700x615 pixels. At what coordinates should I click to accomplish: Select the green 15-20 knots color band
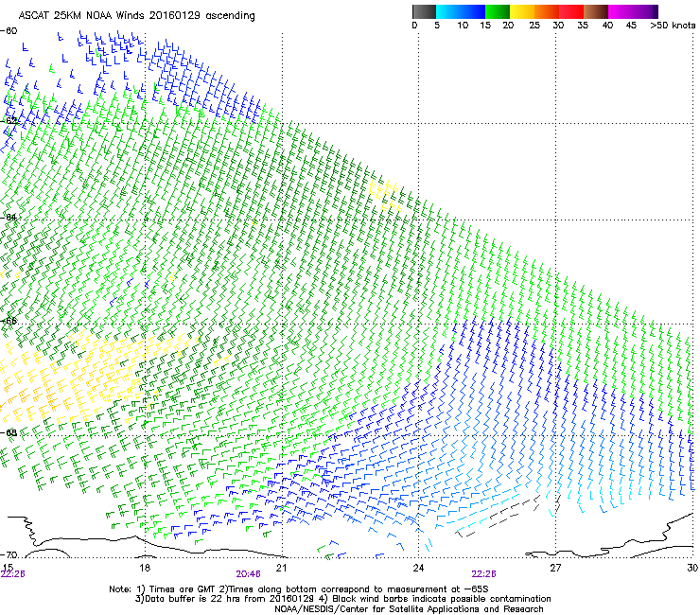click(498, 11)
